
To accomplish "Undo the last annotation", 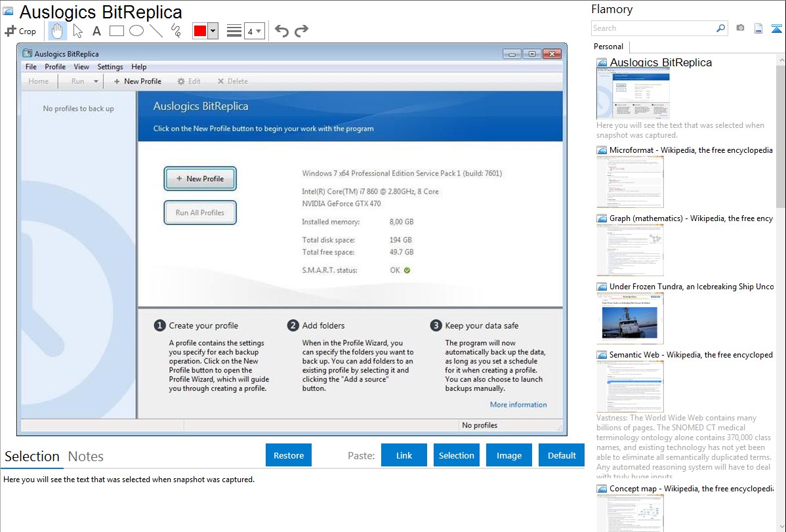I will tap(281, 31).
